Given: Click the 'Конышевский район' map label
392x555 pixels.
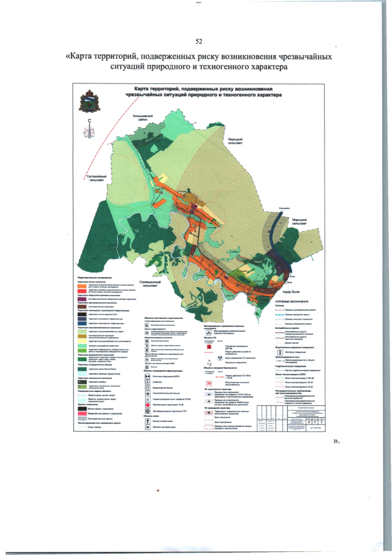Looking at the screenshot, I should 137,119.
